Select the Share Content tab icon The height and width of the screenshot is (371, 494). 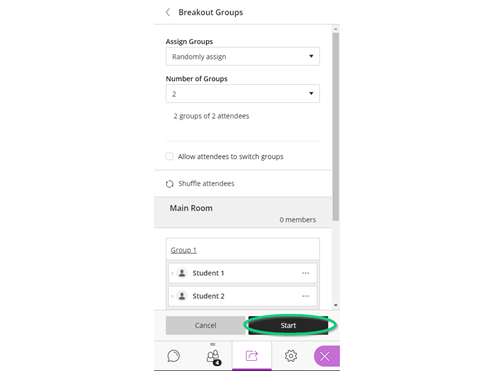click(x=252, y=356)
